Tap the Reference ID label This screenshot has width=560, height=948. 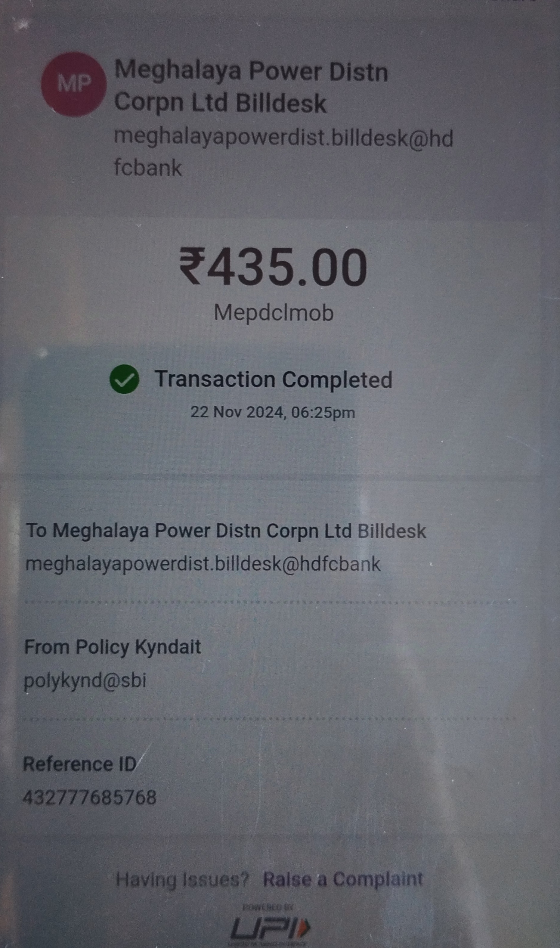(x=80, y=764)
